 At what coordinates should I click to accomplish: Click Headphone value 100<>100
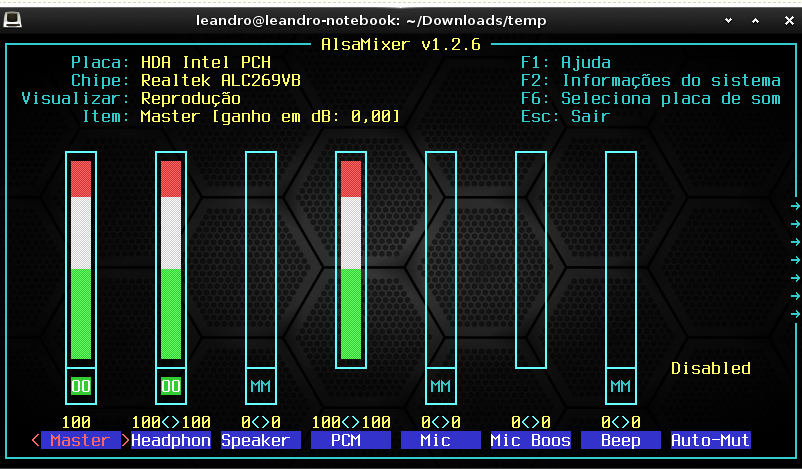(x=171, y=422)
